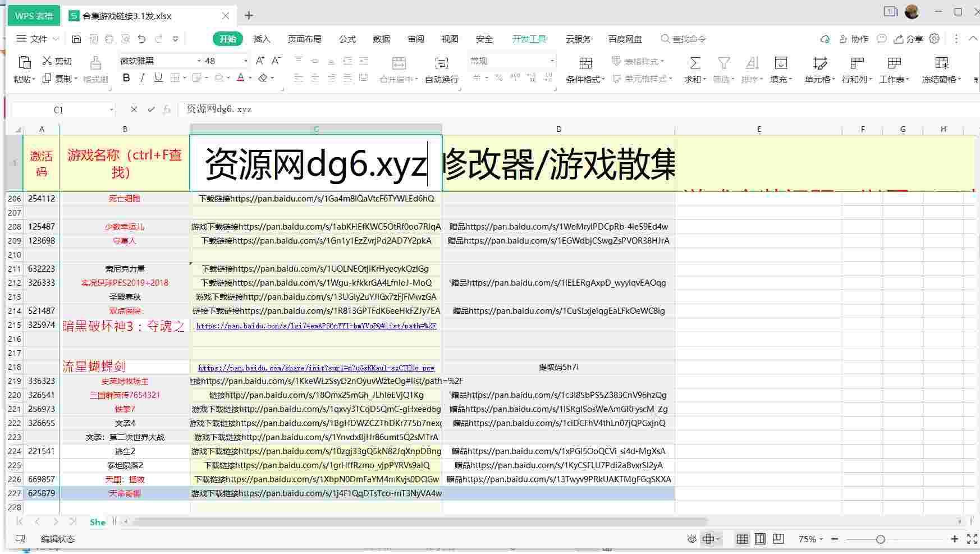Open the Formulas (公式) tab
The height and width of the screenshot is (554, 980).
tap(347, 39)
